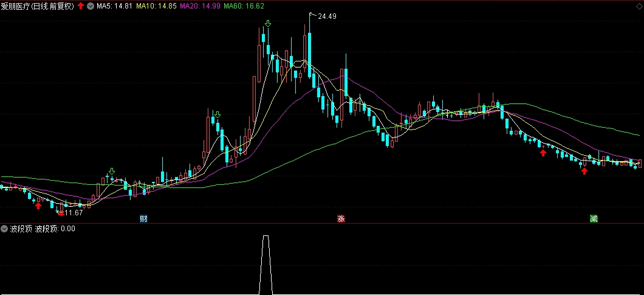The width and height of the screenshot is (644, 295).
Task: Open the 财 financial report marker
Action: tap(143, 219)
